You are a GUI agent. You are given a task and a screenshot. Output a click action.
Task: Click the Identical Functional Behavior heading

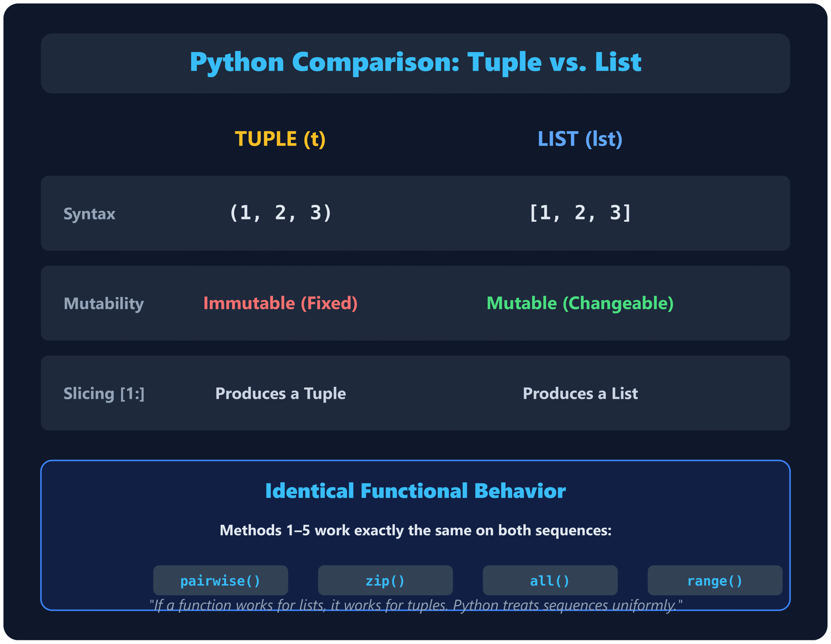point(415,491)
